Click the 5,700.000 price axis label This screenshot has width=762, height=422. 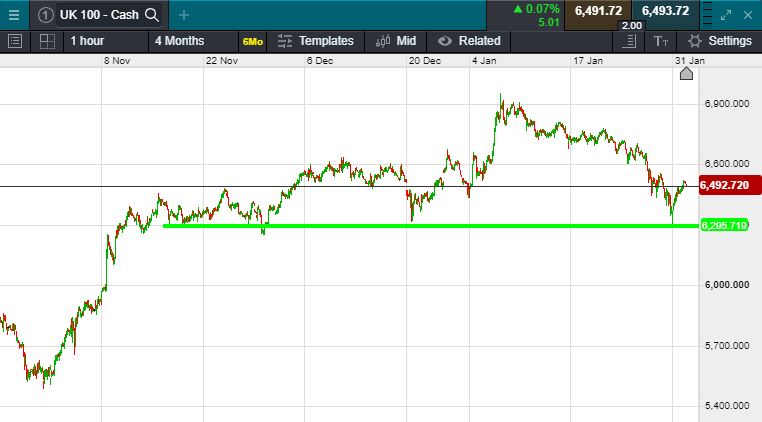[x=727, y=346]
